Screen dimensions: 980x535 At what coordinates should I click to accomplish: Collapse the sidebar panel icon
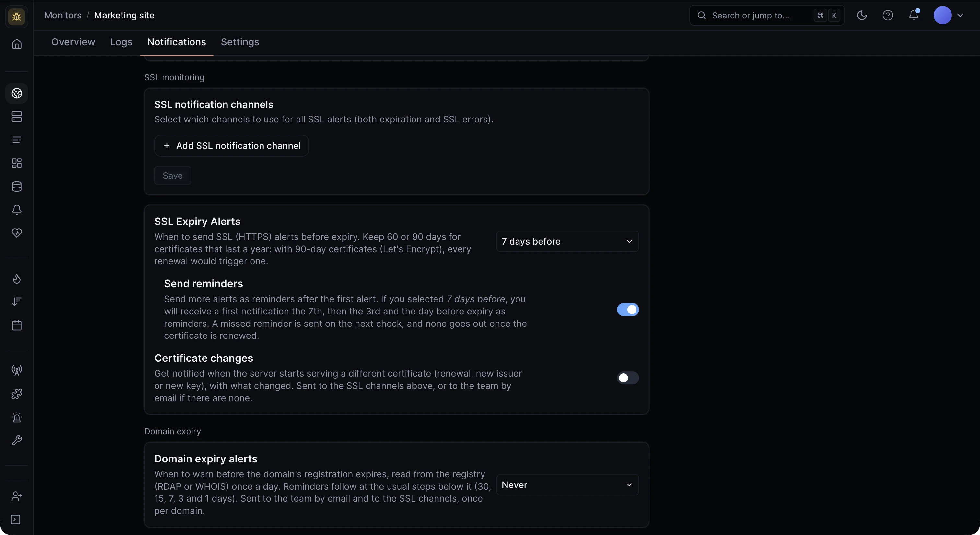(x=16, y=519)
